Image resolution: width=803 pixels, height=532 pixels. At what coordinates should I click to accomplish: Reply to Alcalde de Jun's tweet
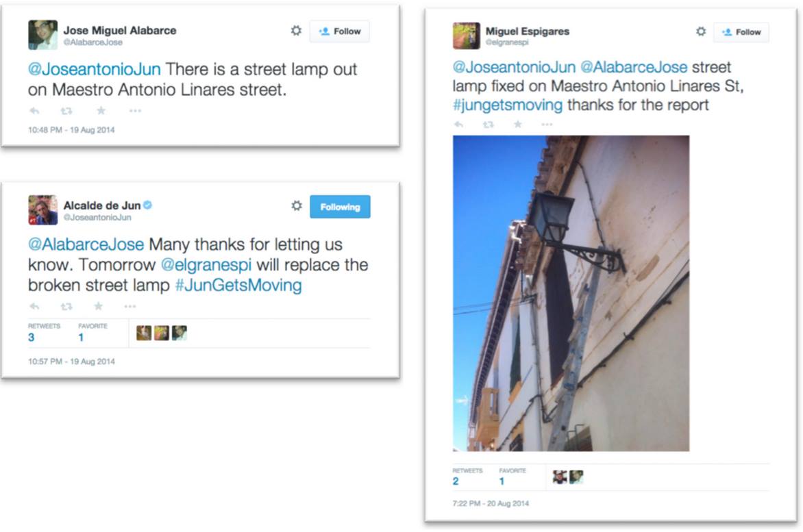(x=34, y=306)
